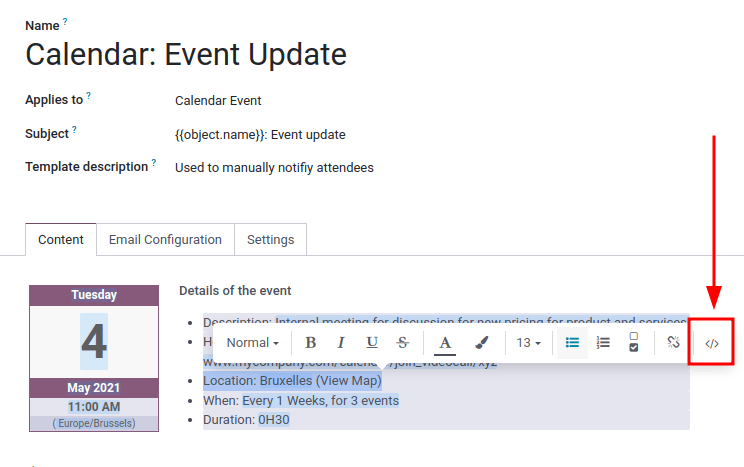The width and height of the screenshot is (744, 467).
Task: Open the font color picker
Action: (446, 343)
